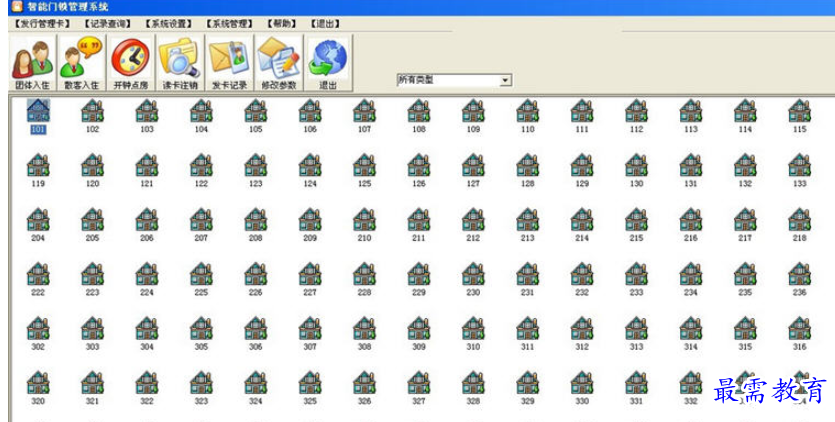Select room 101 house icon

click(38, 111)
